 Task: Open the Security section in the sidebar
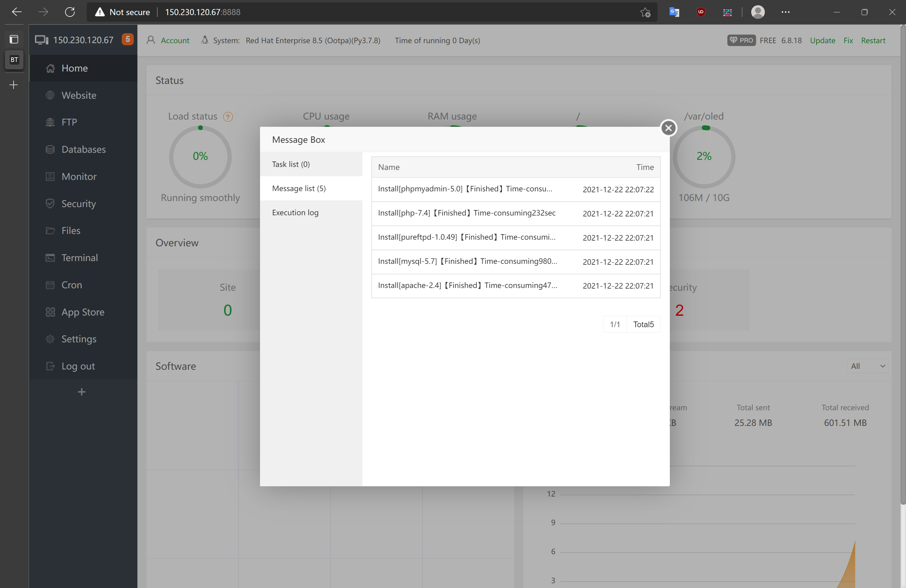[x=79, y=203]
